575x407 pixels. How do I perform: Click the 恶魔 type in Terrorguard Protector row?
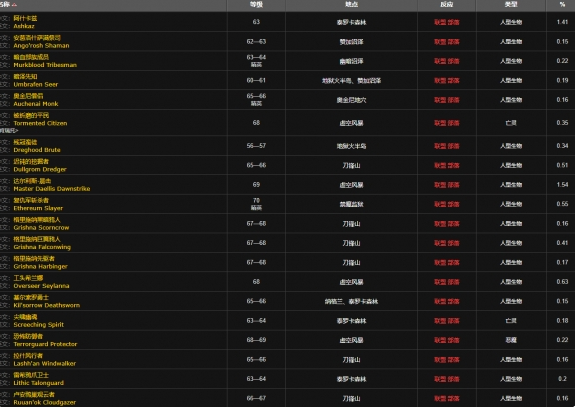tap(511, 340)
